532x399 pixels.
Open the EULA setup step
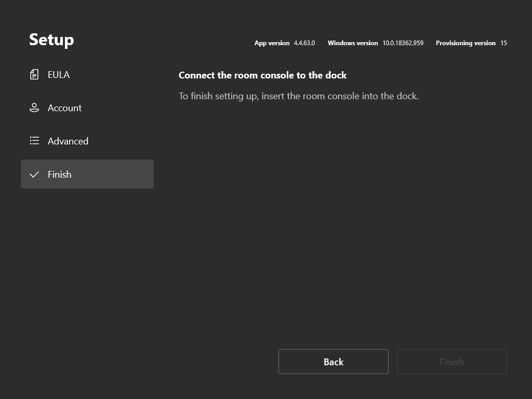pos(87,74)
